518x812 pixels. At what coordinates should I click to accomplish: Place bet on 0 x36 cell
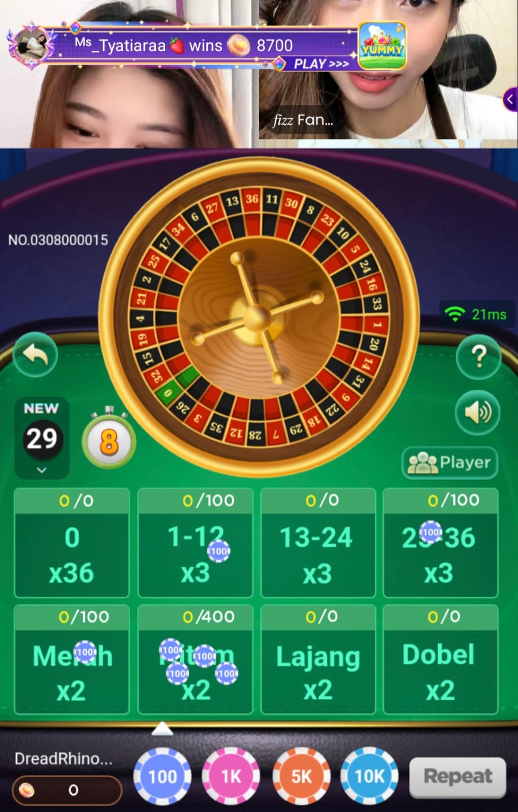pyautogui.click(x=72, y=543)
